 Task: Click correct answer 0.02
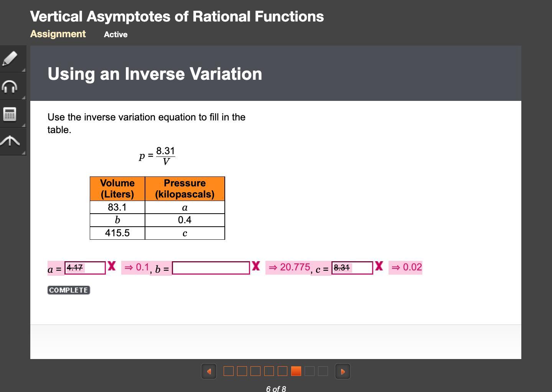coord(412,267)
